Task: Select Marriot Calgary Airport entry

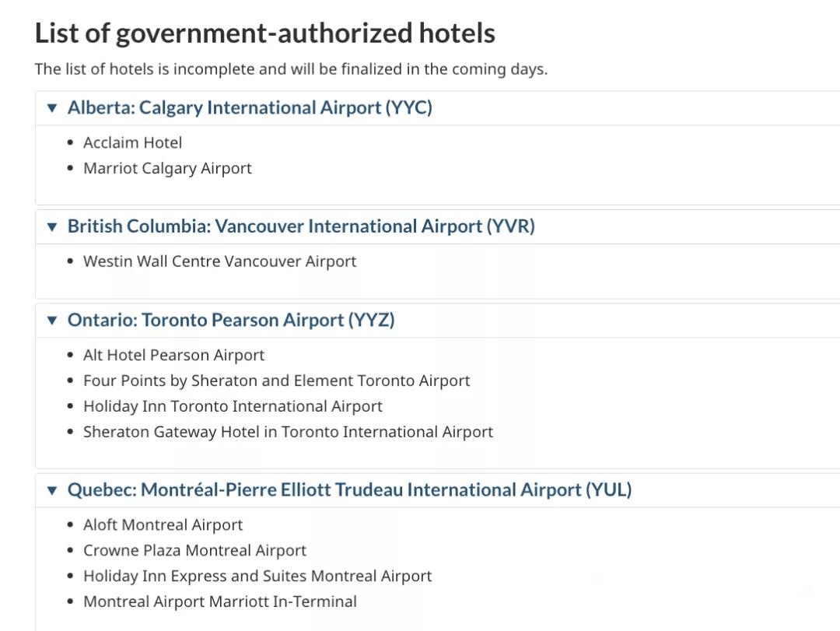Action: click(x=167, y=168)
